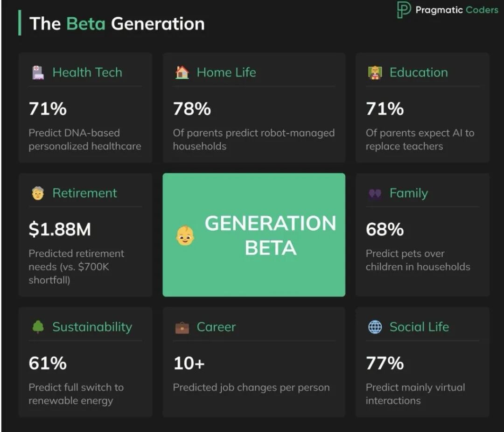This screenshot has width=504, height=432.
Task: Click The Beta Generation page title
Action: click(x=117, y=23)
